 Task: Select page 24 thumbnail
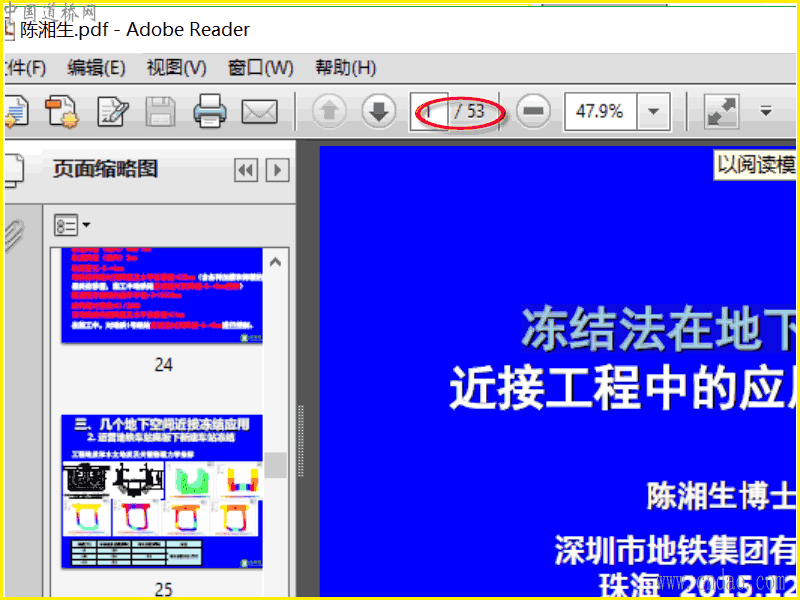coord(162,295)
